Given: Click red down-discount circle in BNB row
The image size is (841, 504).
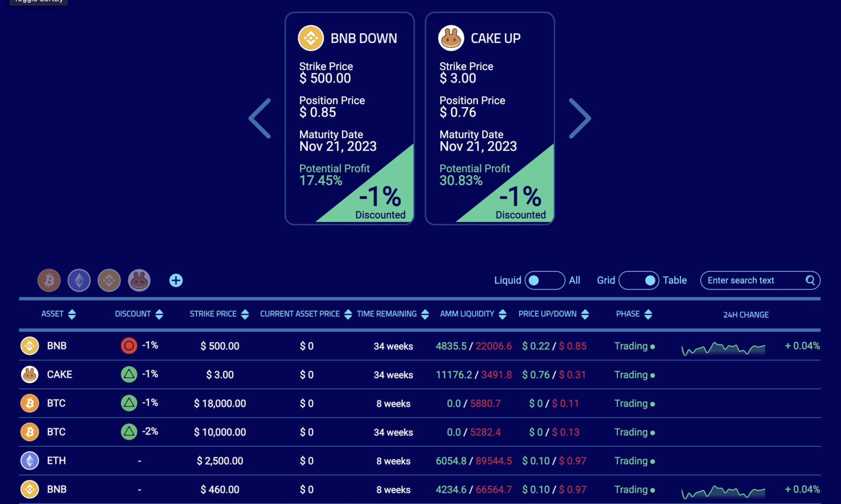Looking at the screenshot, I should 129,346.
